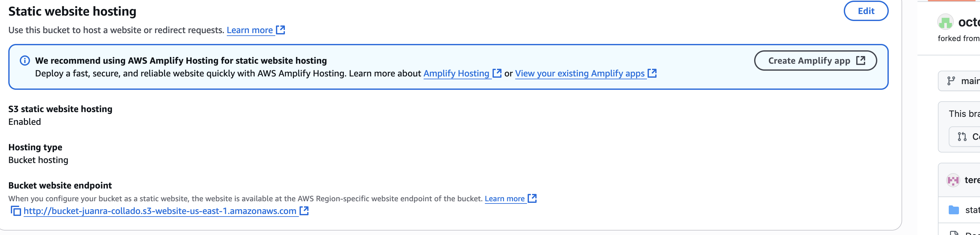Open the bucket-juanra-collado website endpoint URL
The image size is (980, 235).
(x=160, y=211)
